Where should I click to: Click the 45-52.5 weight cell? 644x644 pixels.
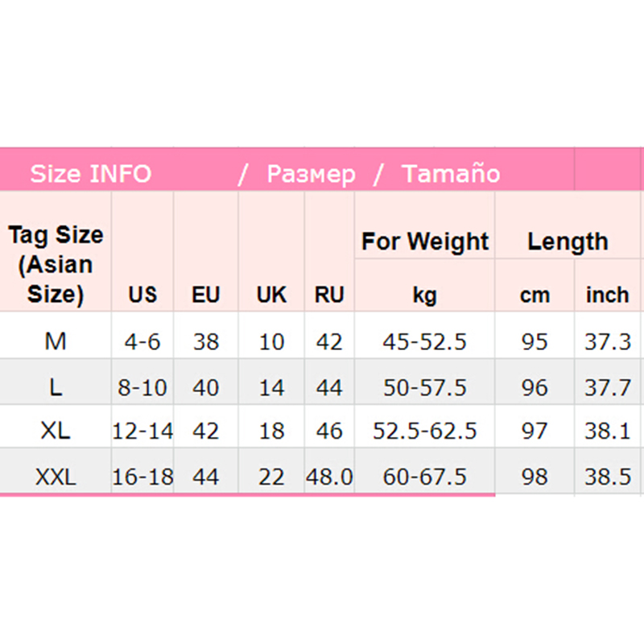click(x=424, y=342)
